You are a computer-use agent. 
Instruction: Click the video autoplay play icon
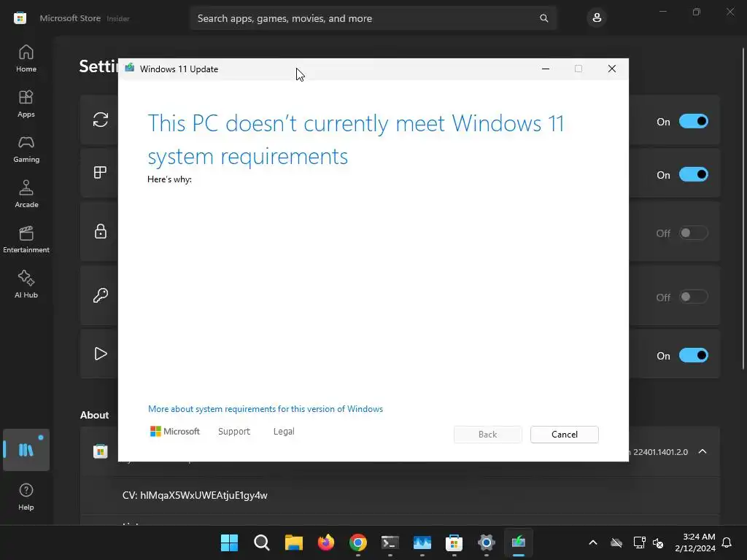click(x=101, y=354)
